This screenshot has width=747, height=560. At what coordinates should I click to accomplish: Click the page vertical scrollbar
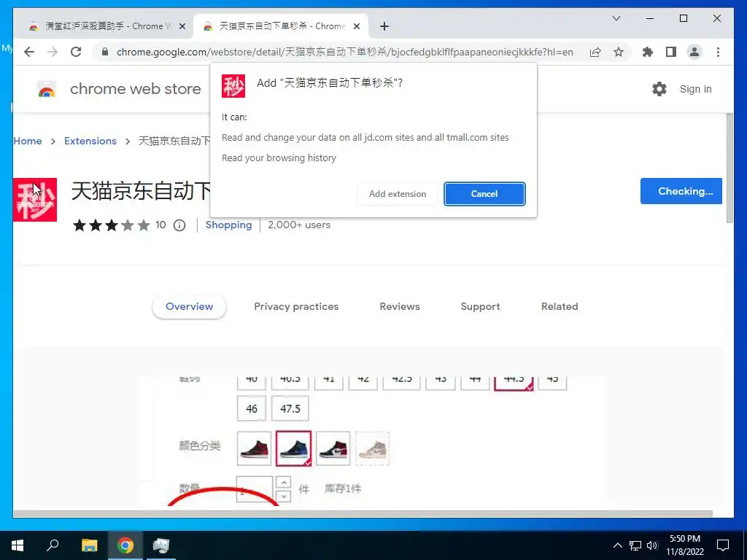(729, 168)
